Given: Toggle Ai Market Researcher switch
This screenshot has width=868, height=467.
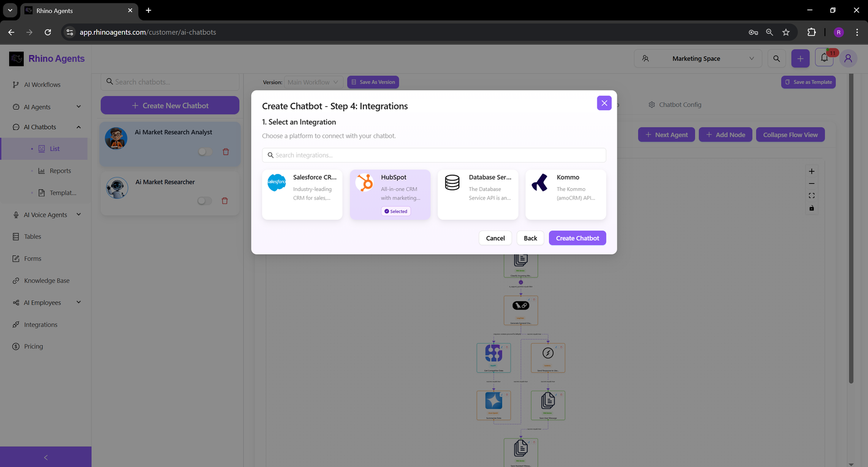Looking at the screenshot, I should pyautogui.click(x=205, y=201).
